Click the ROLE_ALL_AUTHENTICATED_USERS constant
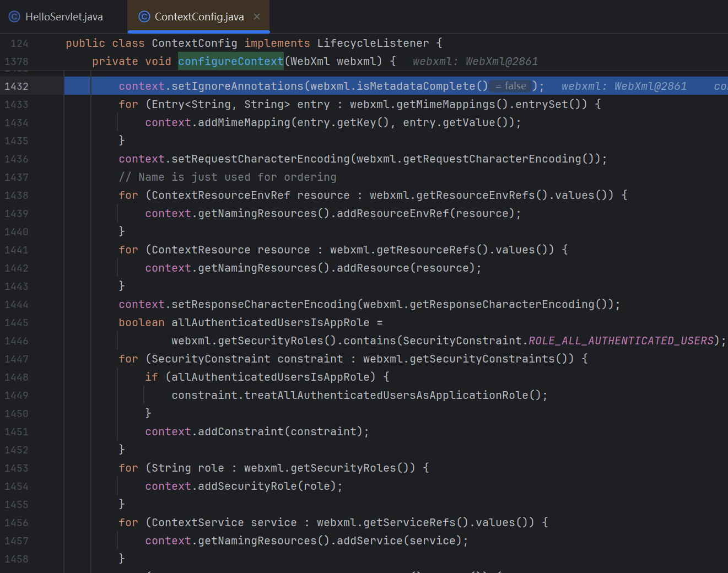728x573 pixels. click(x=621, y=340)
